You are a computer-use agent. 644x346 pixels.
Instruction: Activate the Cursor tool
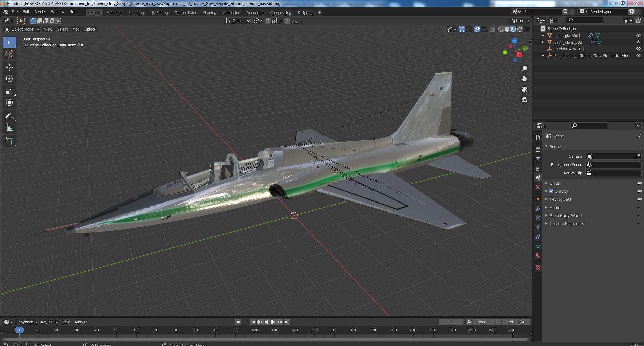(9, 54)
